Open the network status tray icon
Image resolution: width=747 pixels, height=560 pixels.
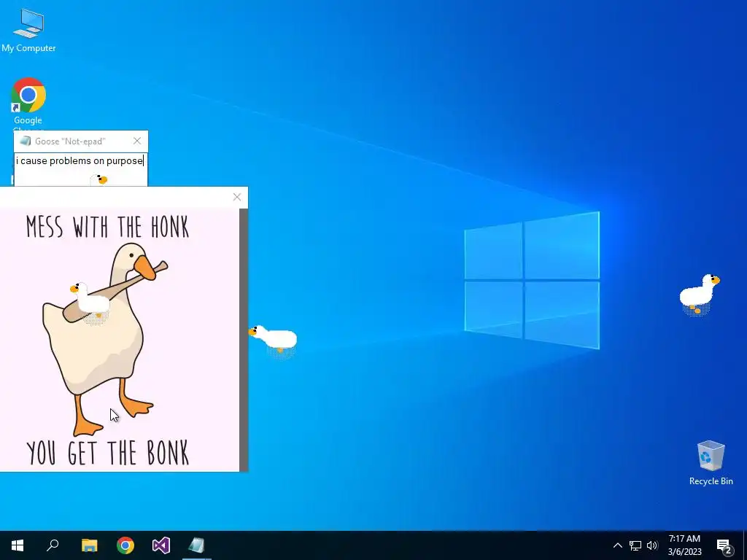[635, 545]
